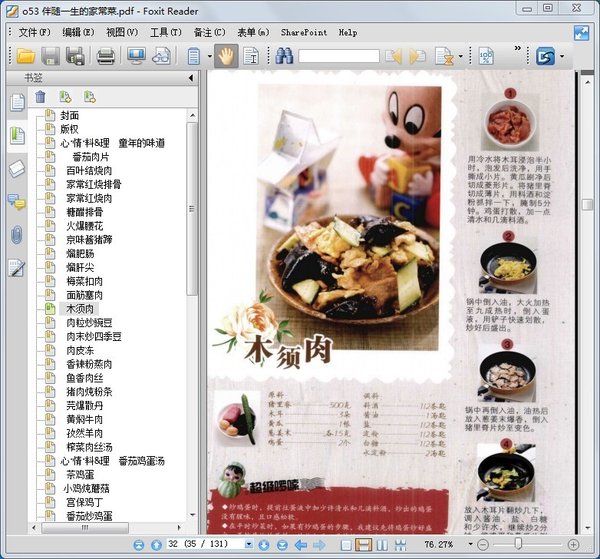The width and height of the screenshot is (600, 559).
Task: Open dropdown next to blue swirl icon
Action: tap(562, 56)
